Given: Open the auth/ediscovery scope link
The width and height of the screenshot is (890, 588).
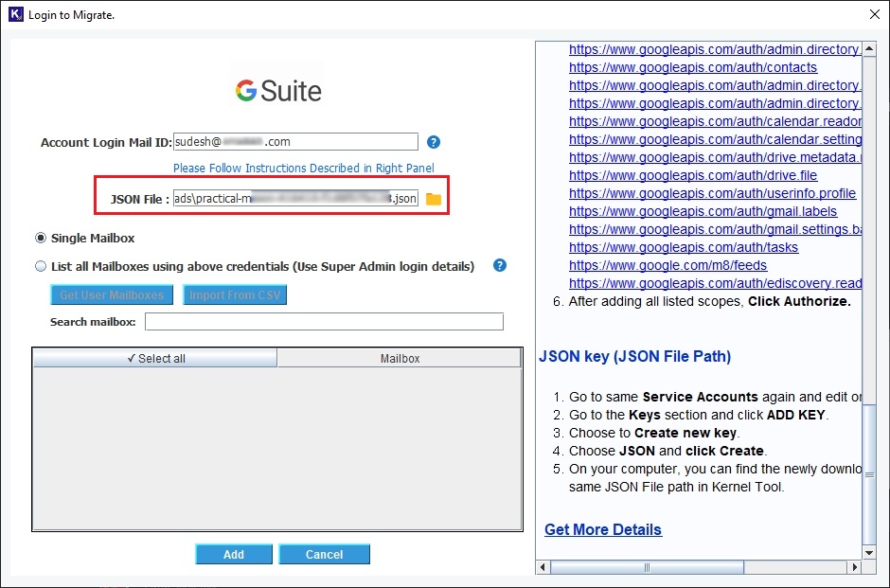Looking at the screenshot, I should tap(715, 283).
